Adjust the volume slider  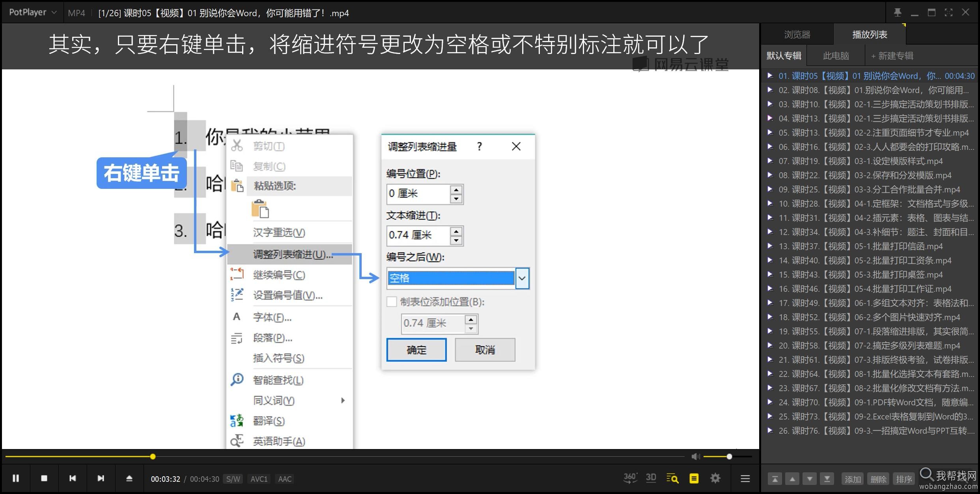point(728,457)
